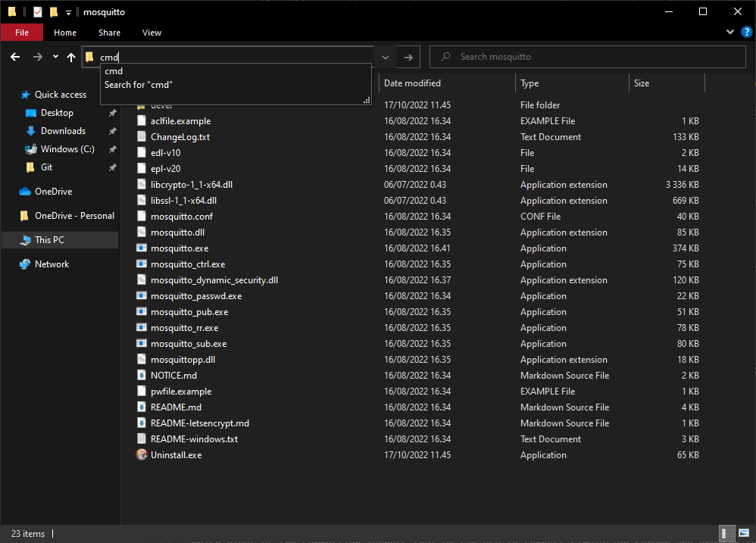Select the ChangeLog.txt file icon
The height and width of the screenshot is (543, 756).
141,137
